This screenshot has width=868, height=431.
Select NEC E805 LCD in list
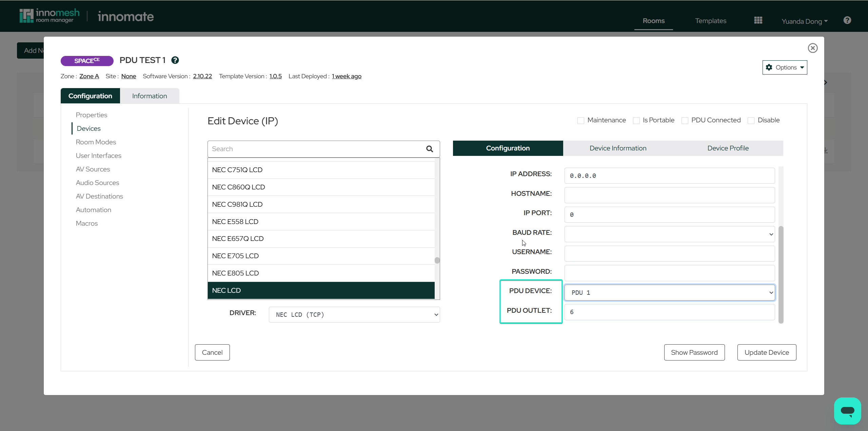click(321, 273)
